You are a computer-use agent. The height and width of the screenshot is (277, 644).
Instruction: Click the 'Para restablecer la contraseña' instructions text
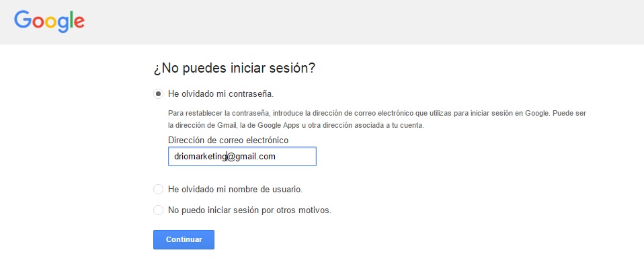pyautogui.click(x=377, y=119)
